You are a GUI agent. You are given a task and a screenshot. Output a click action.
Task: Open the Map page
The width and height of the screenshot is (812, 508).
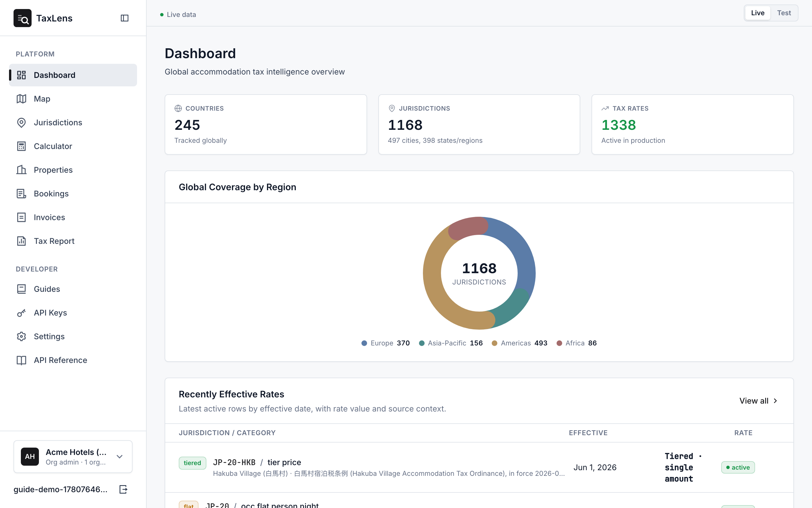point(73,99)
